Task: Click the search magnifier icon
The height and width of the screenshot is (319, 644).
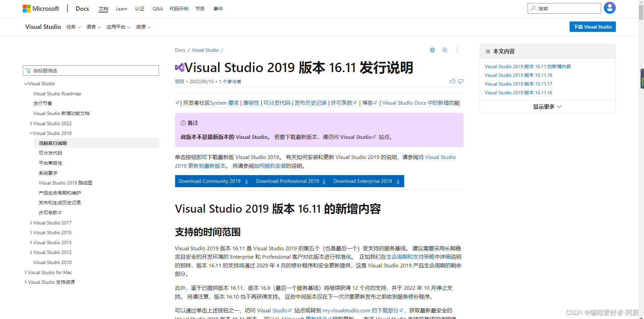Action: click(x=533, y=8)
